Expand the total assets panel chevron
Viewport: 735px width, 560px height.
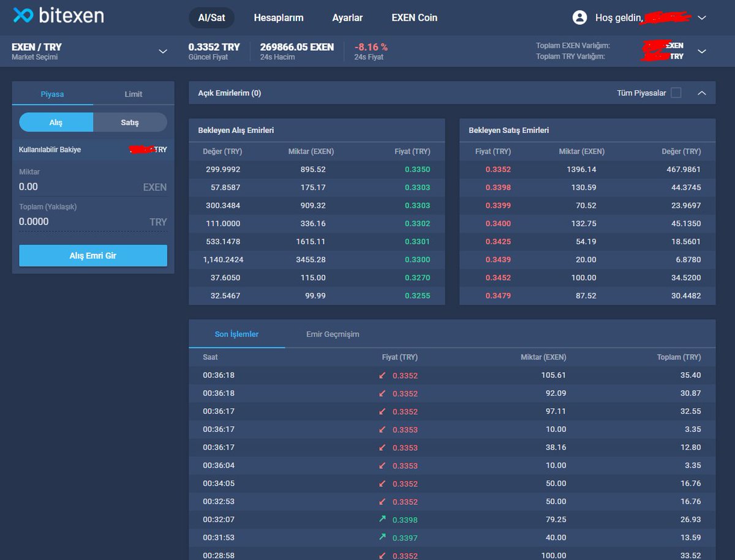702,51
